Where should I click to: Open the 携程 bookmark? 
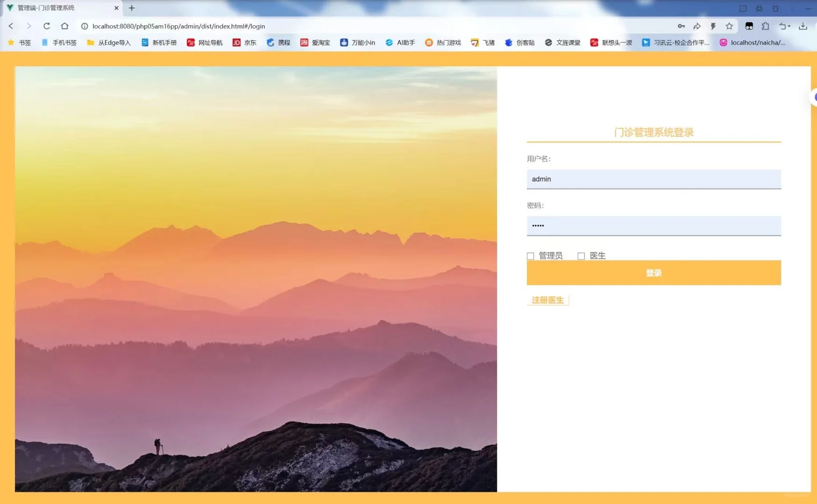278,42
